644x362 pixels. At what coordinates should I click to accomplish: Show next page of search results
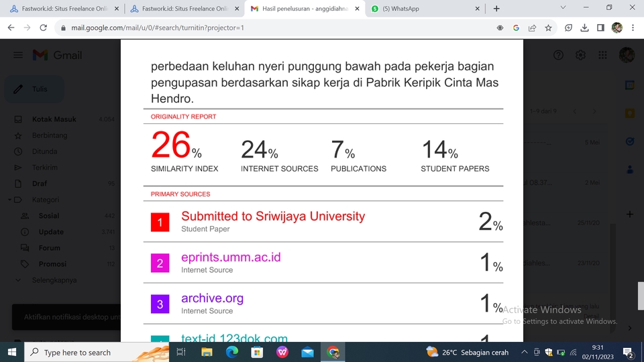point(594,111)
